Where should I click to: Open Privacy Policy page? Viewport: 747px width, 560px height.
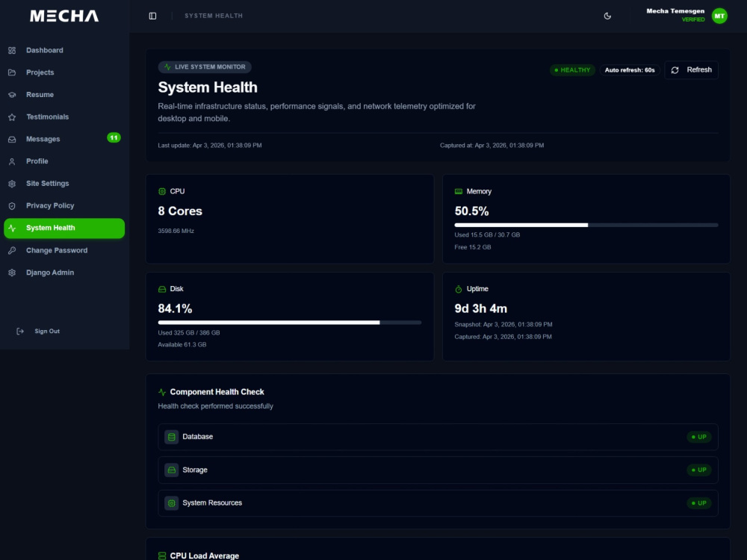coord(64,206)
